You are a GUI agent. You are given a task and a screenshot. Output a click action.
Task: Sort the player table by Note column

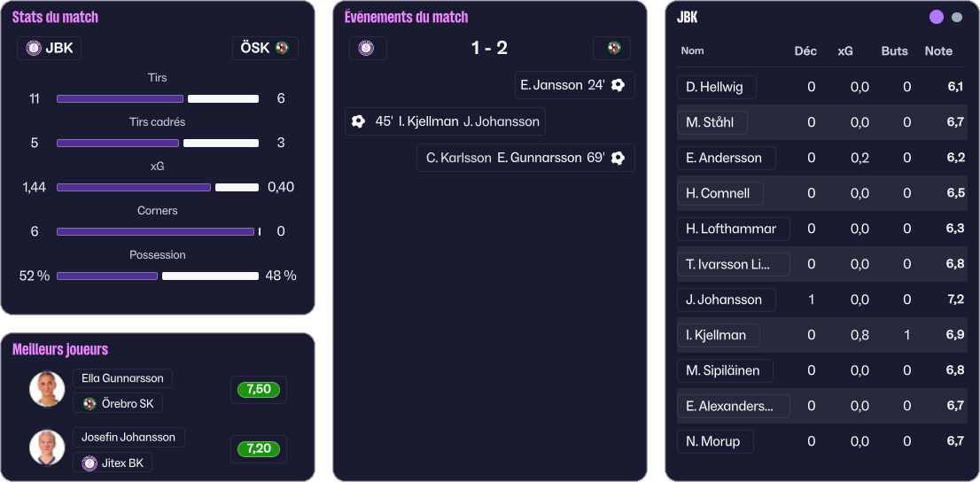click(937, 51)
